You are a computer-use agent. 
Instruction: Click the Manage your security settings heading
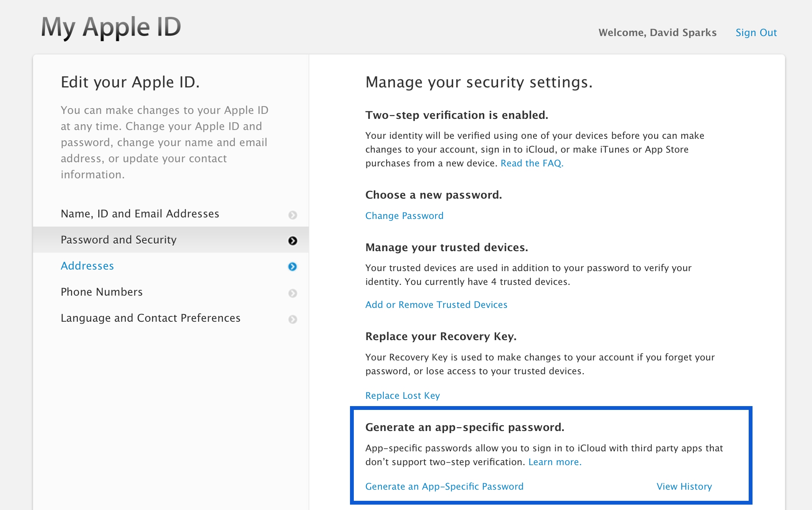point(479,82)
